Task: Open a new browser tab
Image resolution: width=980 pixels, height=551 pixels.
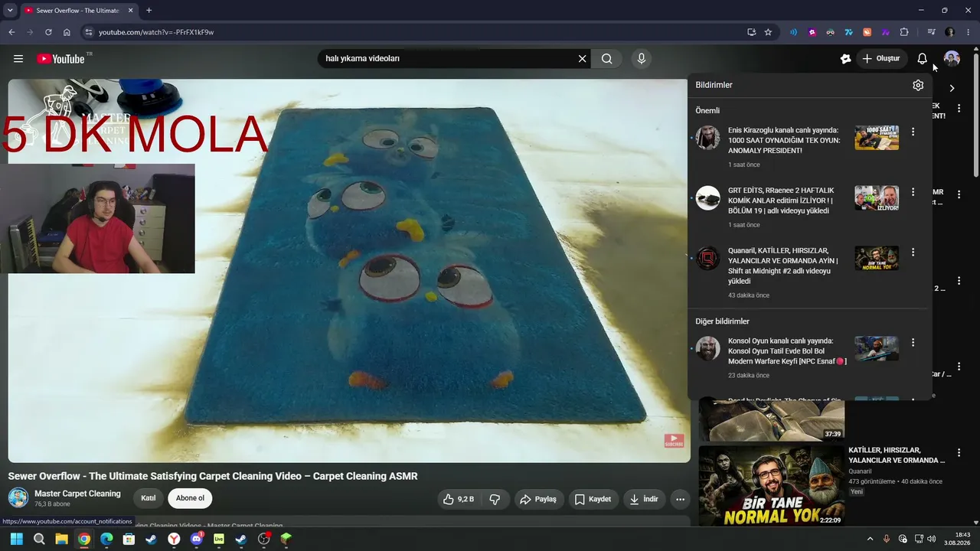Action: coord(149,11)
